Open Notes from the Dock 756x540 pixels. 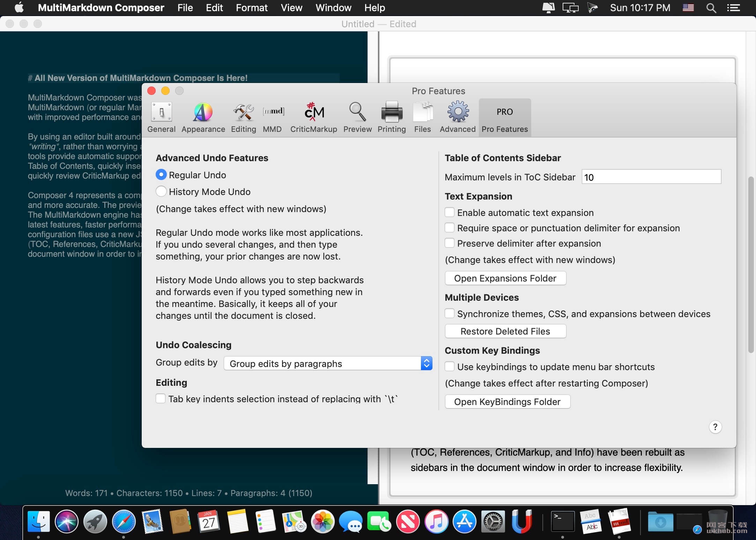237,522
